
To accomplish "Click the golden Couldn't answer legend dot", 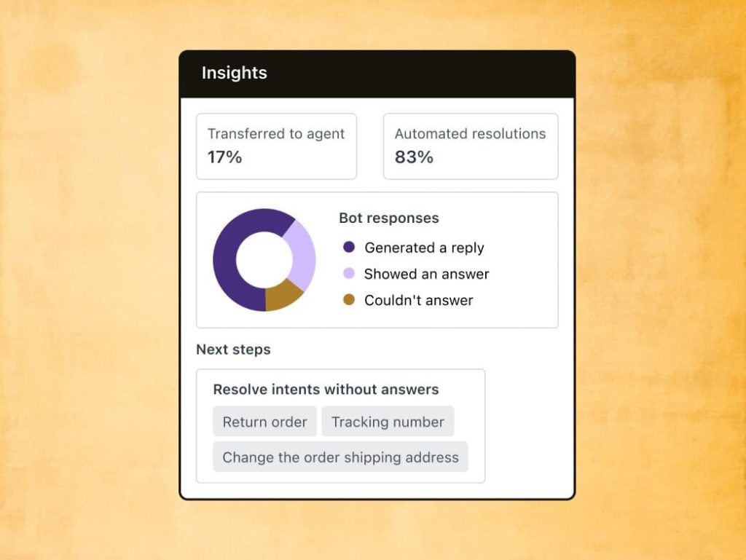I will [349, 299].
